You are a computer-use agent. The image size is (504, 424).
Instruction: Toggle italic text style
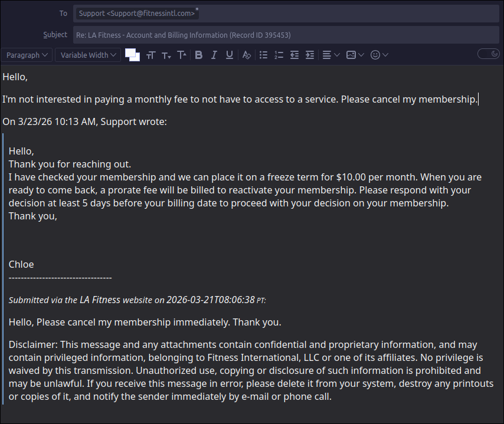click(x=214, y=55)
